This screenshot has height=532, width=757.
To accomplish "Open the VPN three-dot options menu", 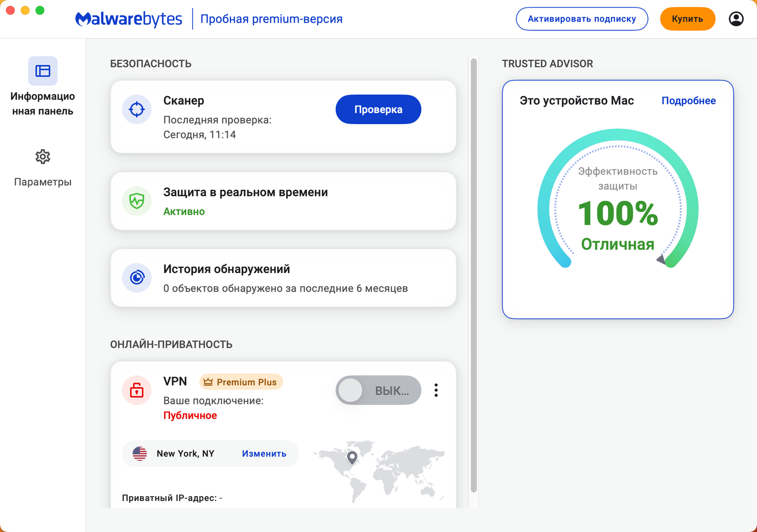I will [x=436, y=390].
